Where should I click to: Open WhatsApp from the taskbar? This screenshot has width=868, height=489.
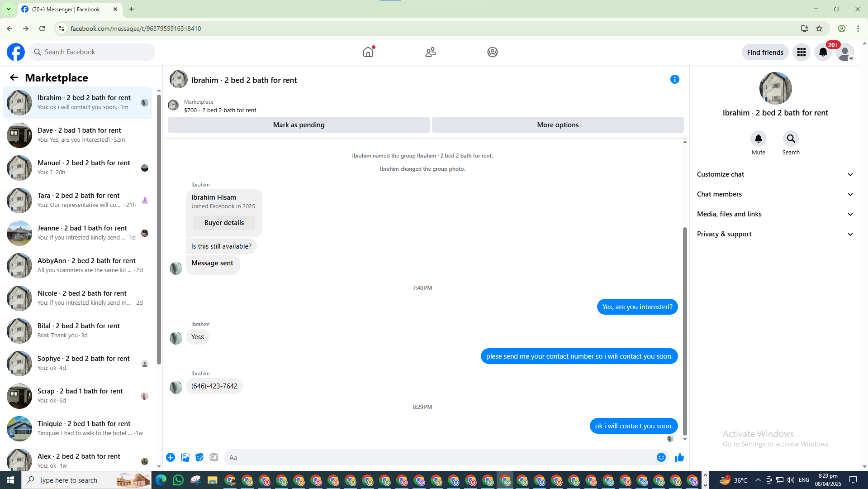point(178,480)
